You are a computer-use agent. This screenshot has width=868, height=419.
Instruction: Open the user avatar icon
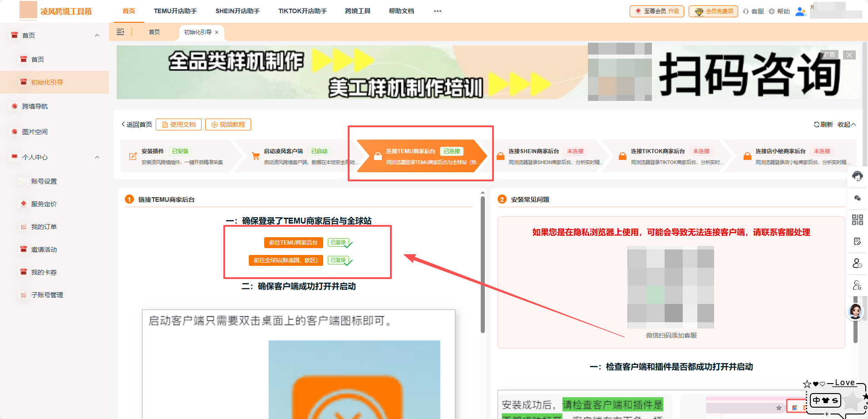[801, 11]
